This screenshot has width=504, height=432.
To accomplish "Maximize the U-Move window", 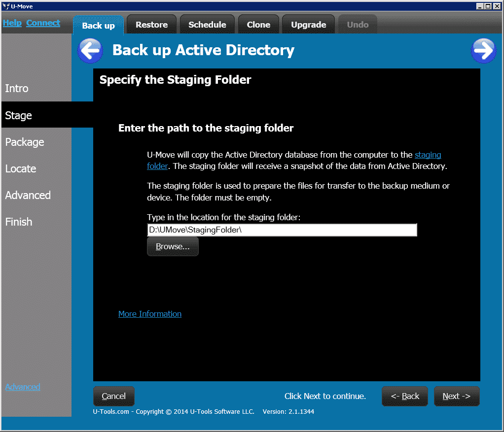I will pos(488,6).
